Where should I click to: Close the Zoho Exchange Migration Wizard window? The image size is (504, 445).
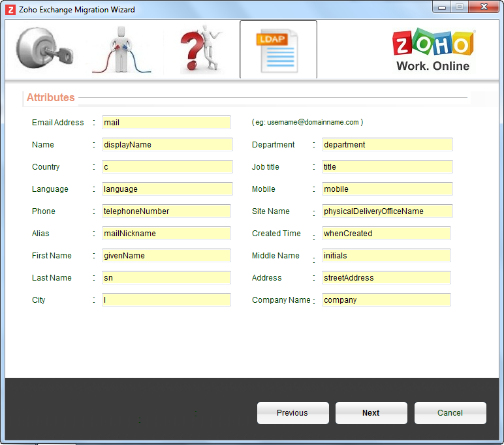point(484,7)
